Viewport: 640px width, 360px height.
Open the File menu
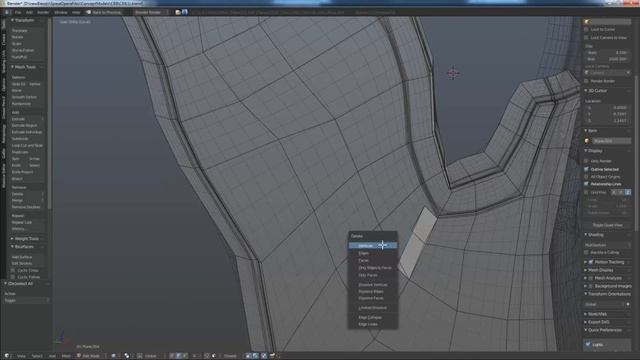18,12
